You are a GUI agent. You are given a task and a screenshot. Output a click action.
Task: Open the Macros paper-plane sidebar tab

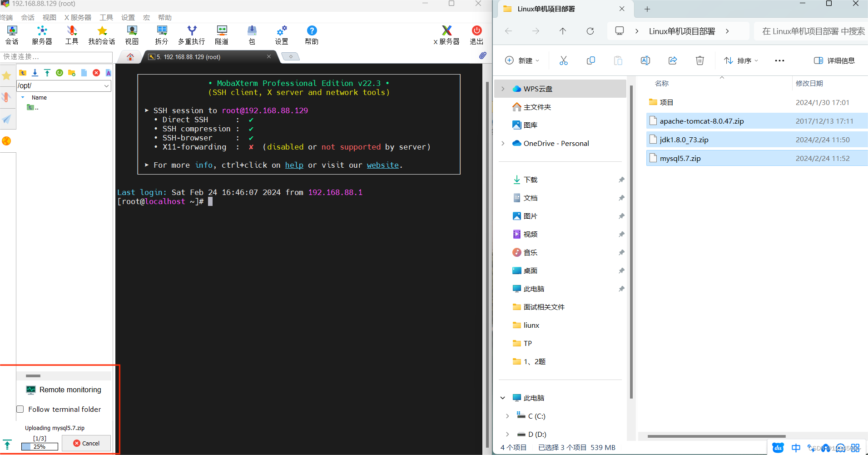(6, 119)
